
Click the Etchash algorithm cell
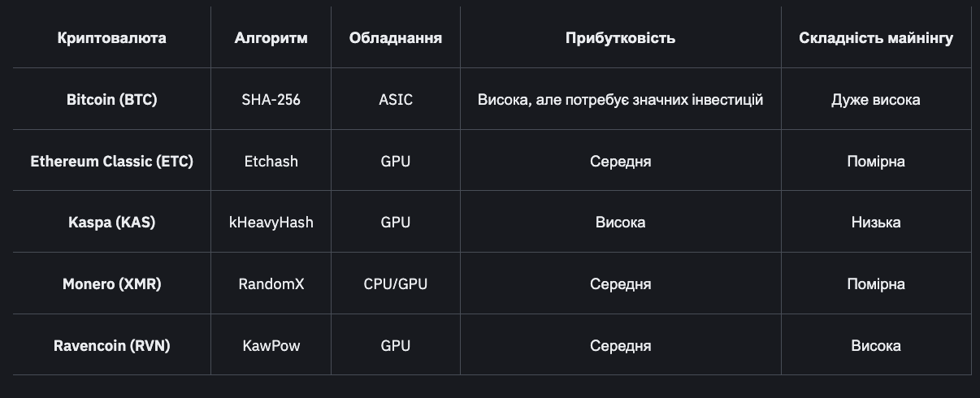pos(271,162)
